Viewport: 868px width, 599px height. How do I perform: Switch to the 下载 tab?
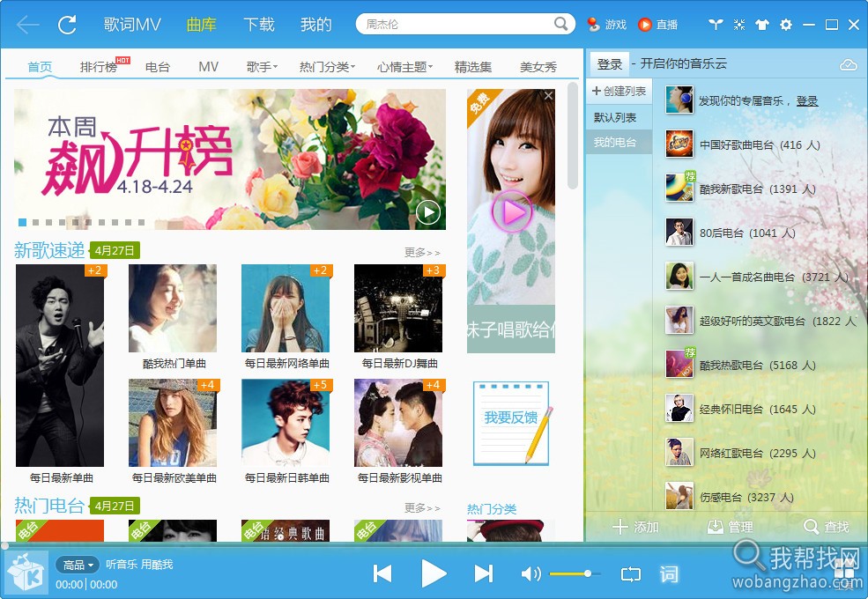coord(259,25)
